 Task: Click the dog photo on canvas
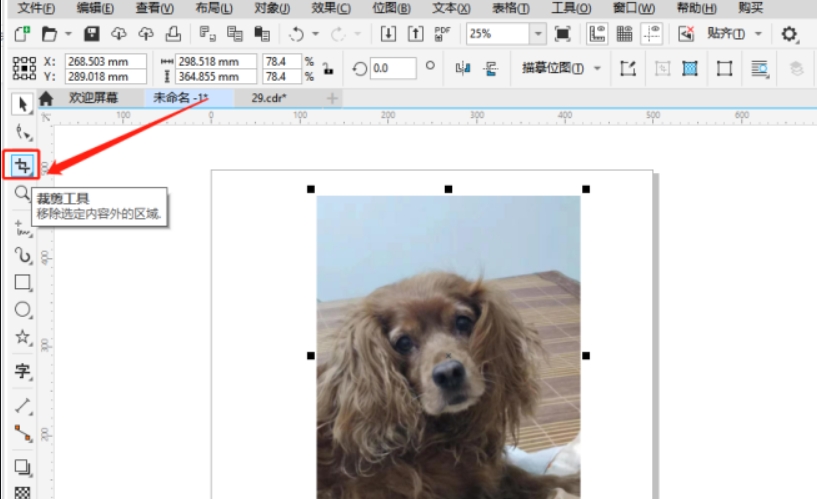click(448, 347)
